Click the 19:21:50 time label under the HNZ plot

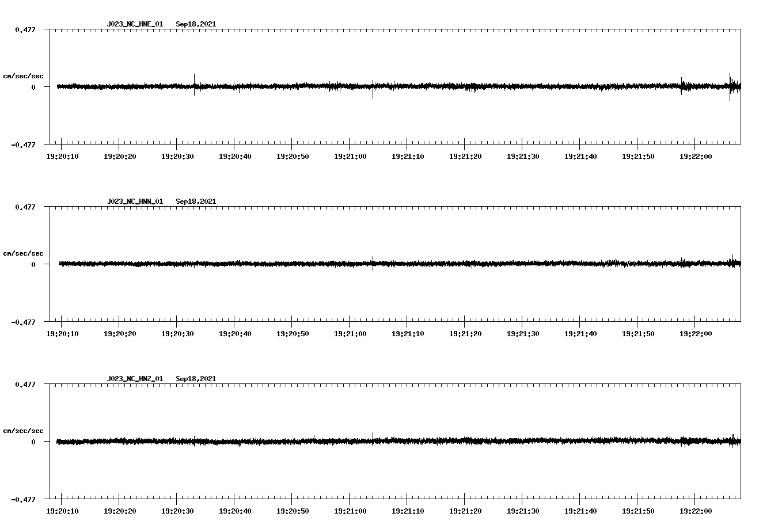pyautogui.click(x=638, y=511)
